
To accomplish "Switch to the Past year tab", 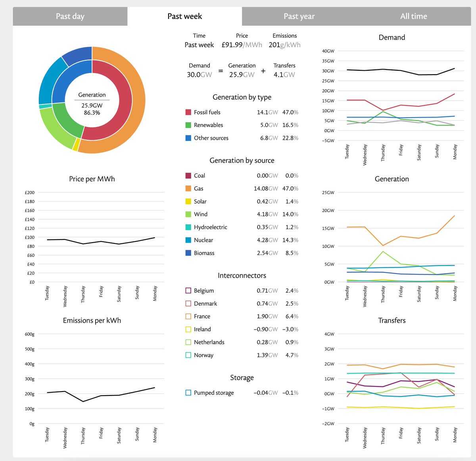I will coord(299,16).
